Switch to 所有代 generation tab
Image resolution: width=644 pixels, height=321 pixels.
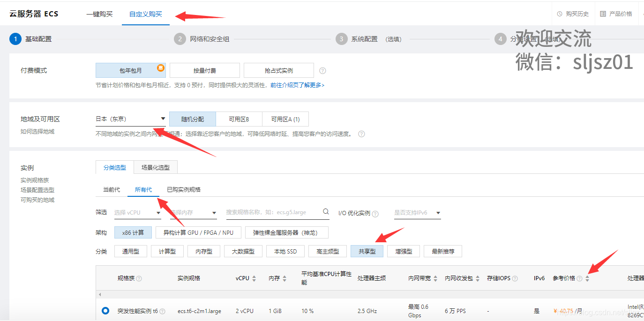(143, 189)
